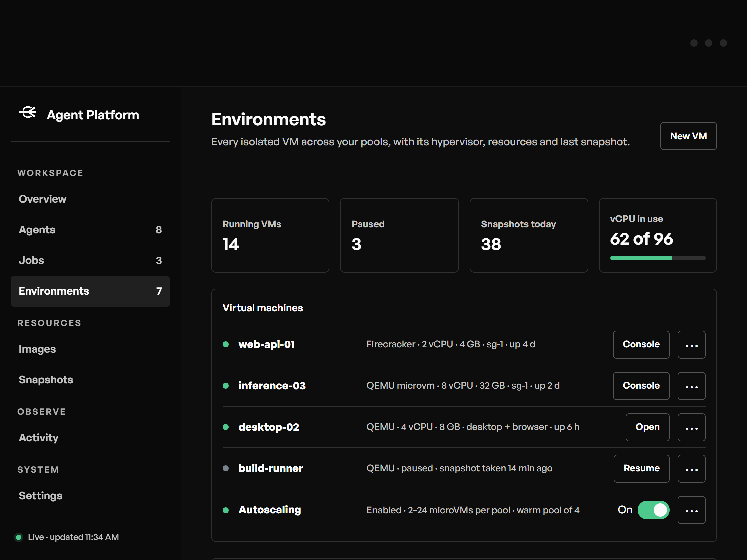The width and height of the screenshot is (747, 560).
Task: Select Environments in the sidebar
Action: pos(90,291)
